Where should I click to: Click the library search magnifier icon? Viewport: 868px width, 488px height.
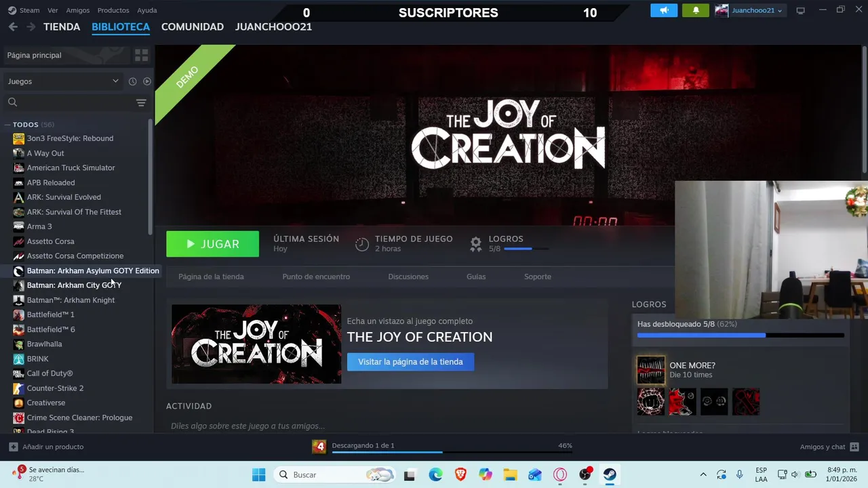[12, 102]
